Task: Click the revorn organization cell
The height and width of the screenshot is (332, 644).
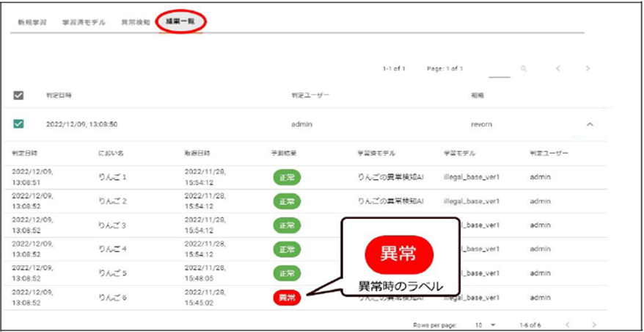Action: click(480, 124)
